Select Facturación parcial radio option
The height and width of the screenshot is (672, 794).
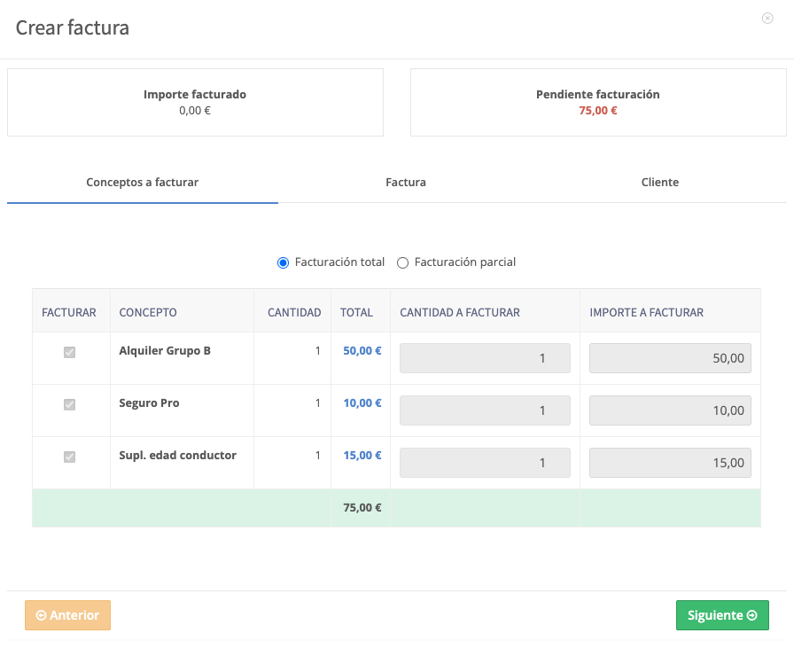(402, 262)
